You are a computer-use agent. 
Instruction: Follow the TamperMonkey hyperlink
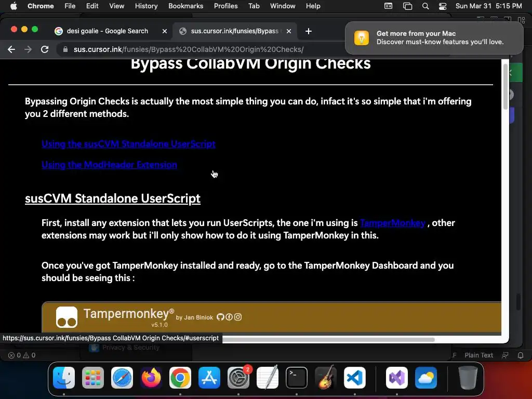click(393, 223)
